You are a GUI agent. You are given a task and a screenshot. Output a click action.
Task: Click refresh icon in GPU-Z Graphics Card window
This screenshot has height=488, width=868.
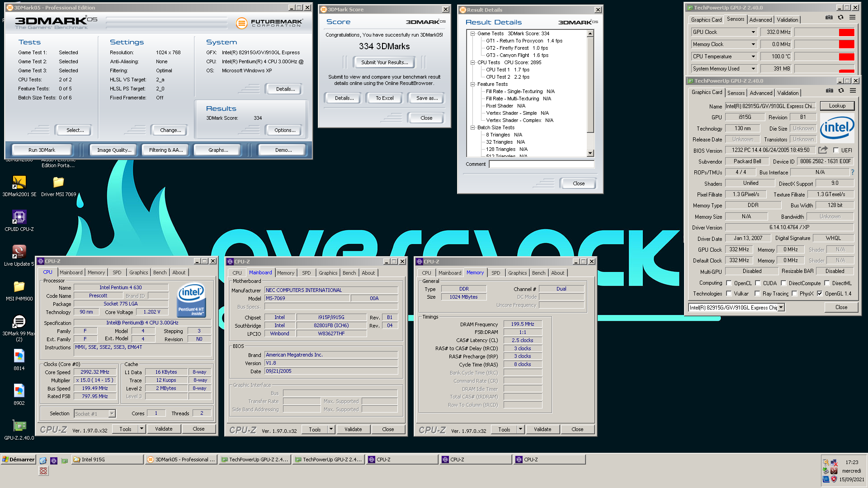pos(841,90)
